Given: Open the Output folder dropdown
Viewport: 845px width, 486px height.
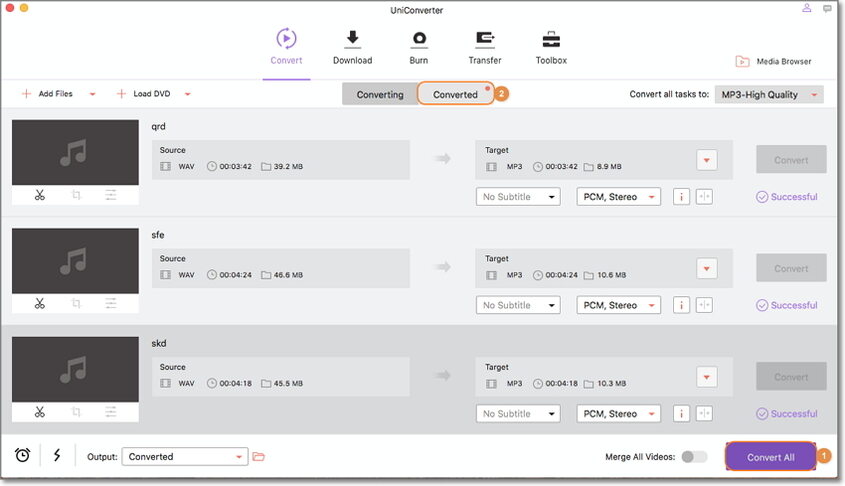Looking at the screenshot, I should [185, 456].
